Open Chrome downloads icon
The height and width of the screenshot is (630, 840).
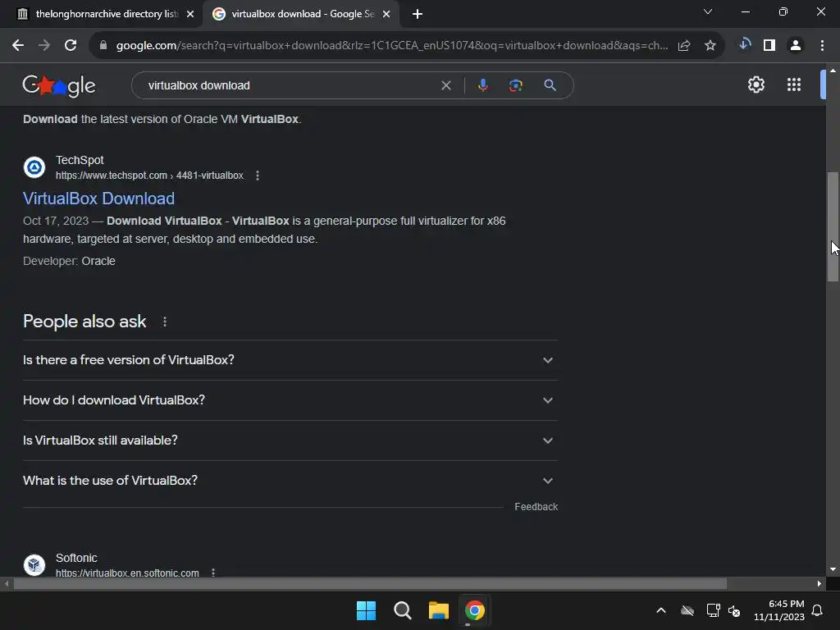pos(745,45)
